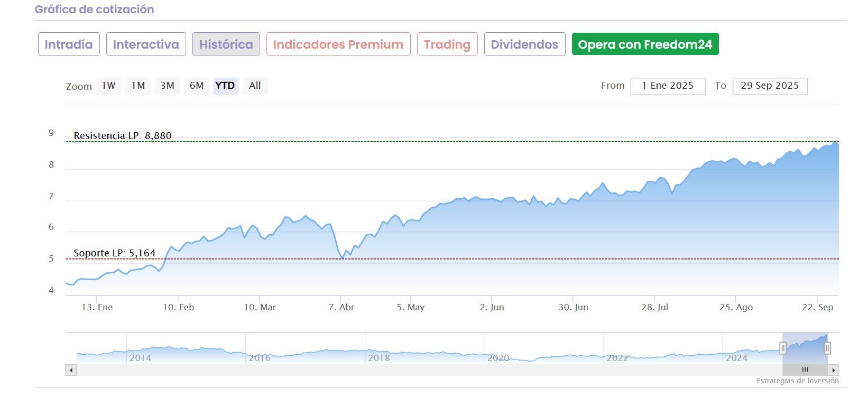Screen dimensions: 868x397
Task: Open the Intradía chart tab
Action: pyautogui.click(x=69, y=44)
